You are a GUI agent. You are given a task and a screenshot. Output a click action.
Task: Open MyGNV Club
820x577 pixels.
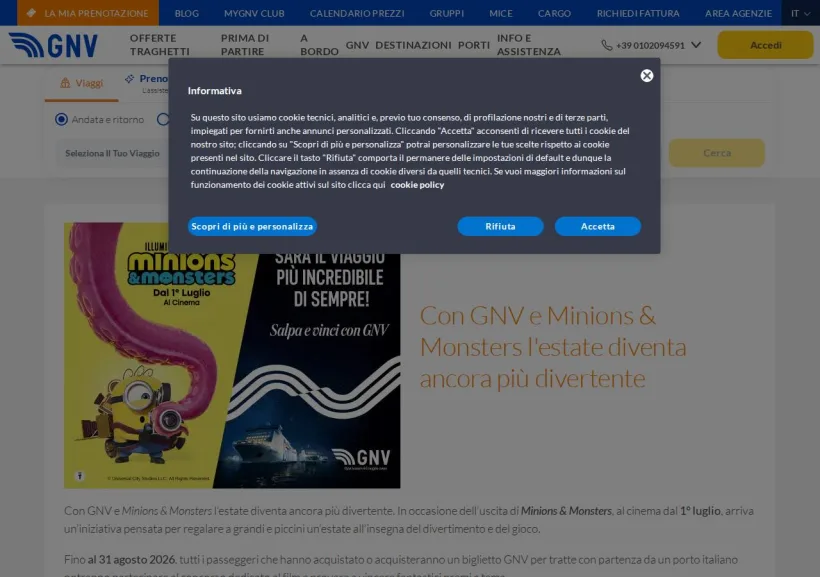[x=254, y=13]
